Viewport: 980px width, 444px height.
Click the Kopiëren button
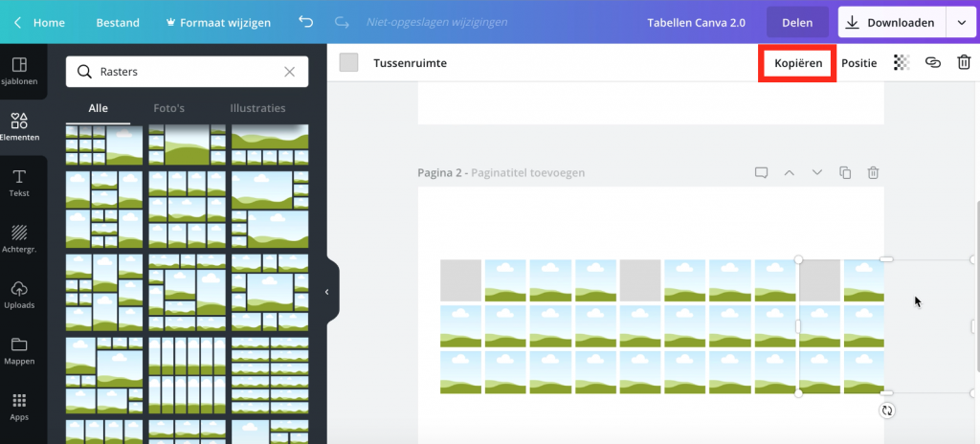click(x=797, y=63)
